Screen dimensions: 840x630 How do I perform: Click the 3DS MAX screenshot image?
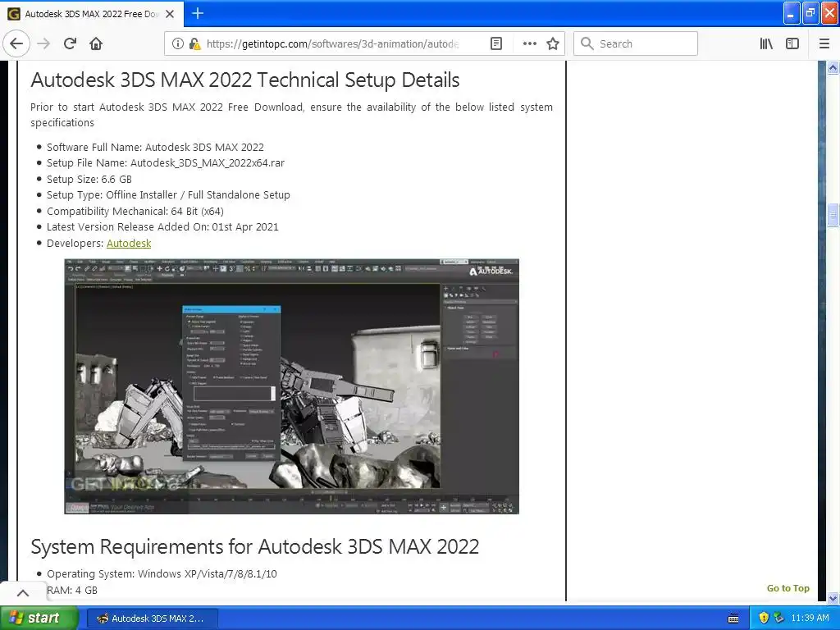(291, 386)
